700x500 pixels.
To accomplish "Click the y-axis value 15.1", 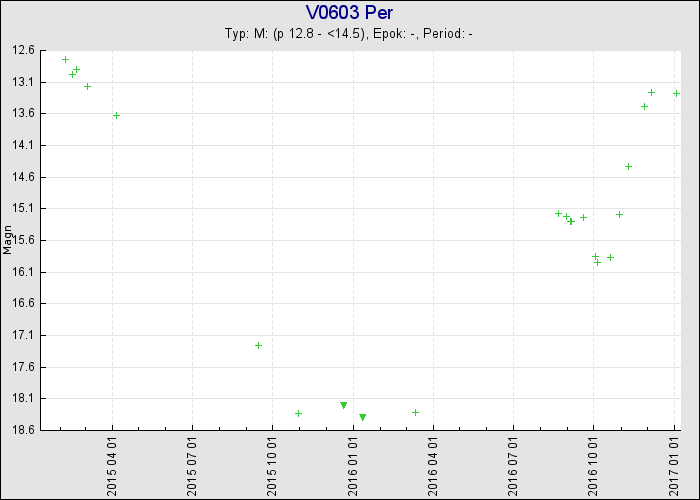I will pos(23,208).
